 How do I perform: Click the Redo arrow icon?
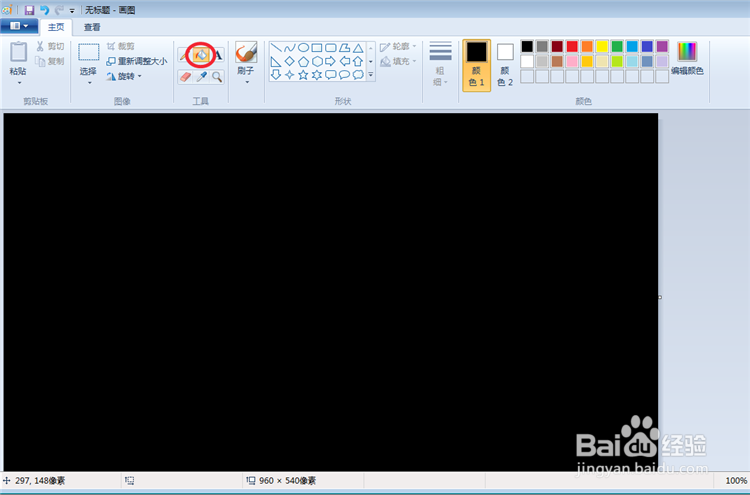(x=59, y=10)
